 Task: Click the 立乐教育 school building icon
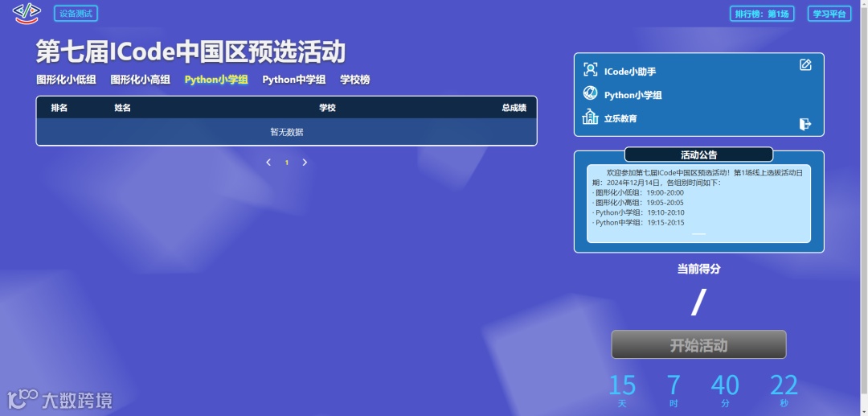point(590,117)
